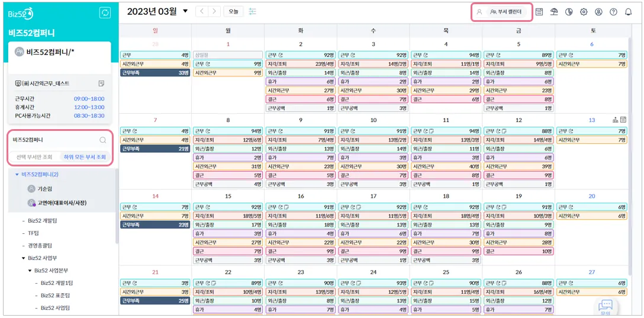Select the 부서 캘린더 view
The height and width of the screenshot is (318, 644).
coord(506,12)
